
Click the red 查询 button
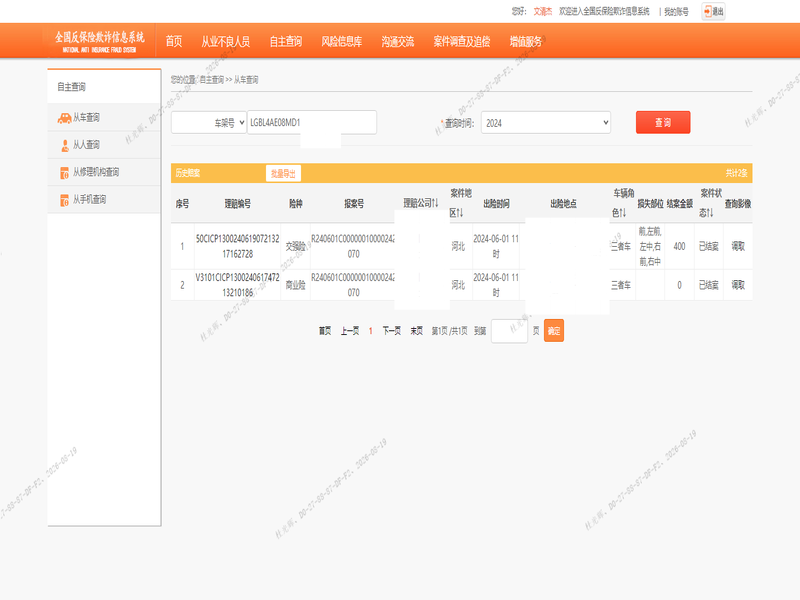tap(663, 122)
